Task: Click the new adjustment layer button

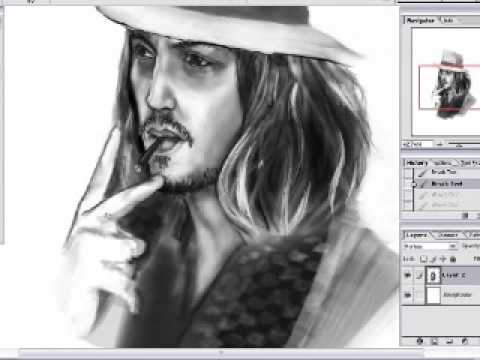Action: pyautogui.click(x=465, y=341)
